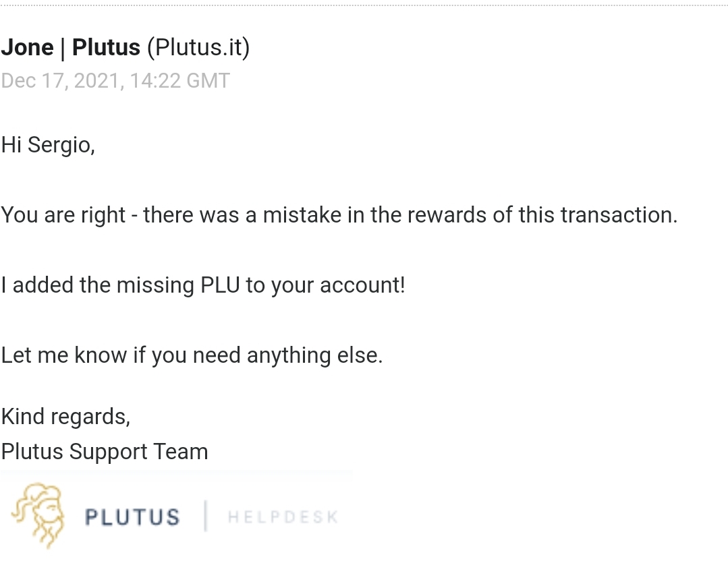728x561 pixels.
Task: Click the HELPDESK label in the signature
Action: click(x=283, y=517)
